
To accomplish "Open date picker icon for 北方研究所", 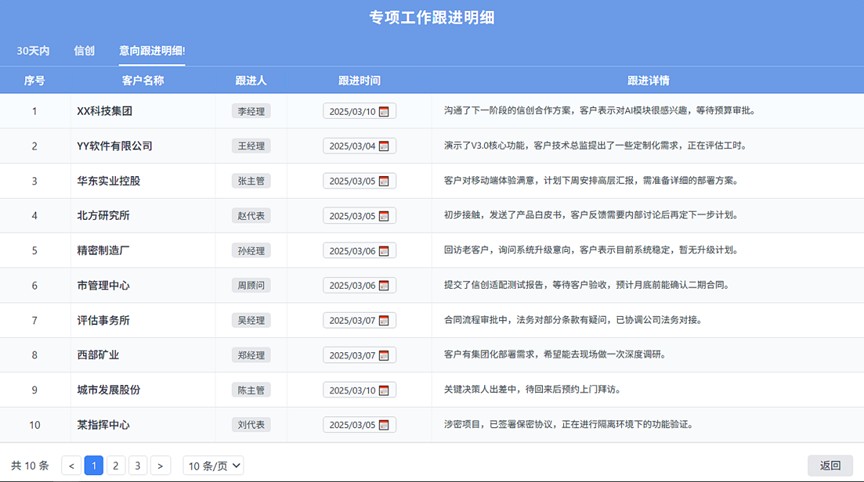I will pos(385,216).
